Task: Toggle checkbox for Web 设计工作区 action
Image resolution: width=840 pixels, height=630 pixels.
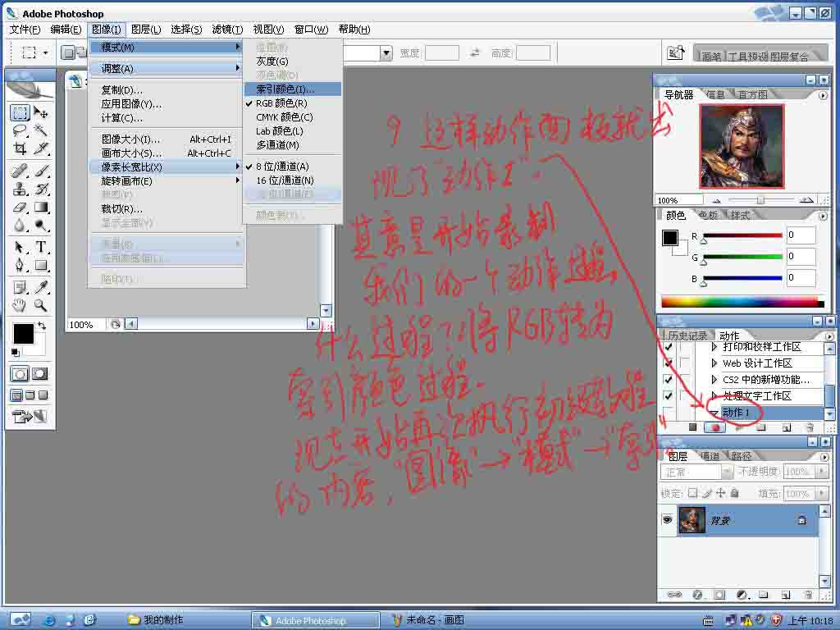Action: tap(668, 363)
